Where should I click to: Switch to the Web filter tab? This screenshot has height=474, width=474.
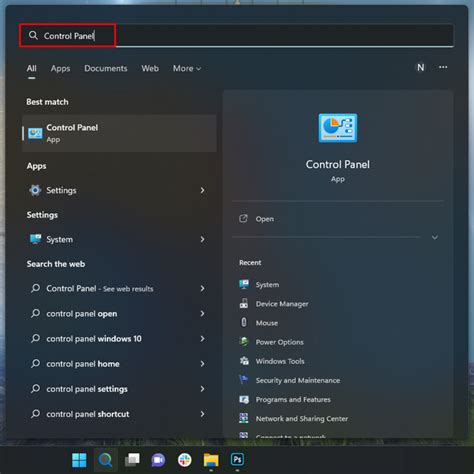(x=150, y=68)
